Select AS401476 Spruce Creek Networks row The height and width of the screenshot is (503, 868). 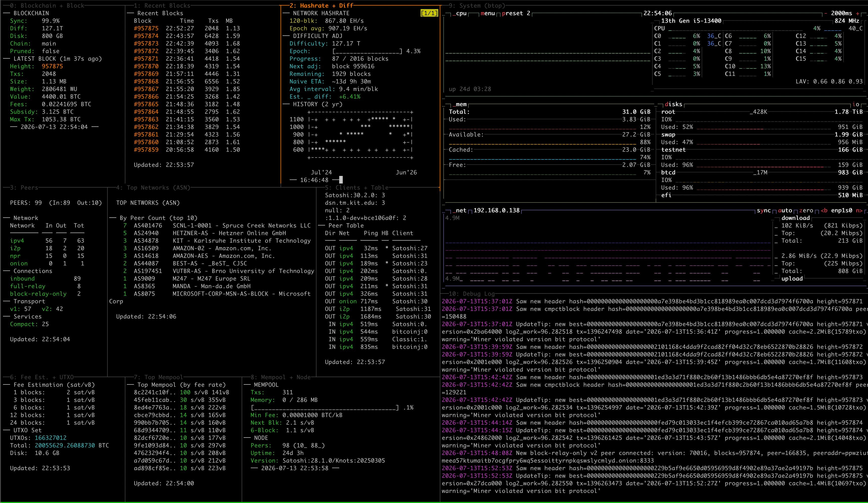click(217, 226)
